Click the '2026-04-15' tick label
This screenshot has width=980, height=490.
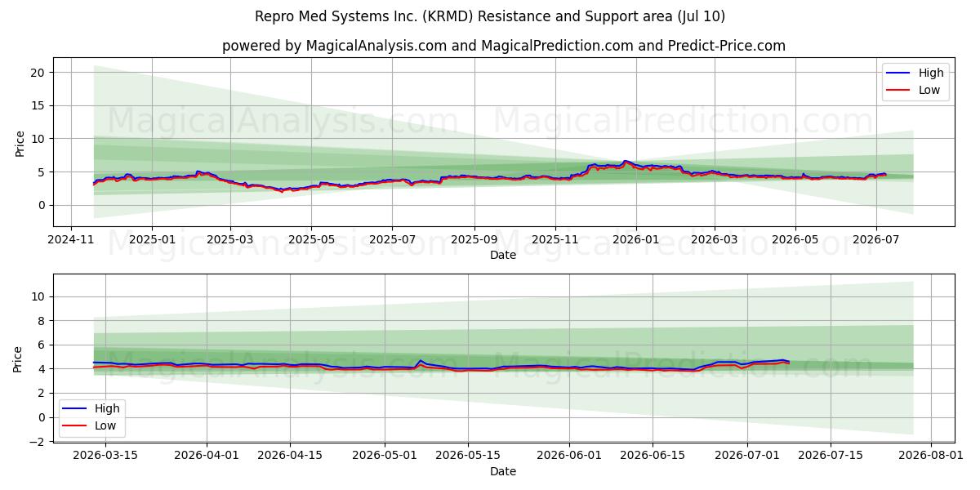[x=290, y=455]
